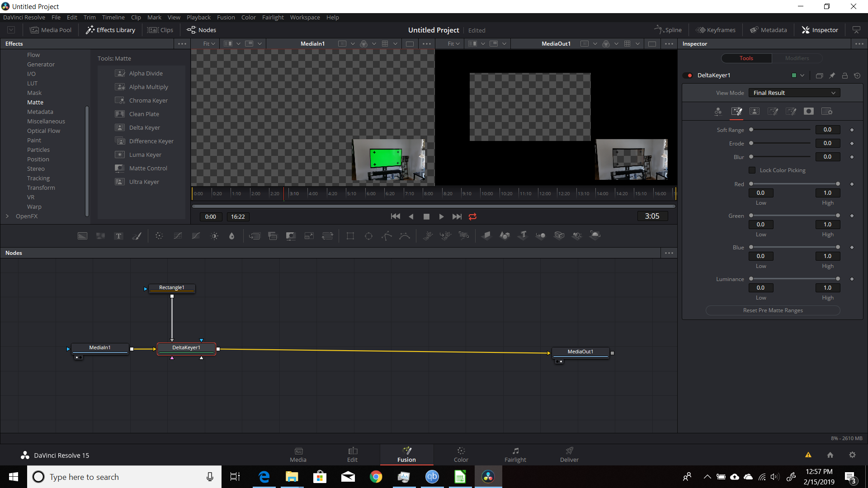Open DeltaKeyer Key tab with three circles icon

[x=718, y=111]
